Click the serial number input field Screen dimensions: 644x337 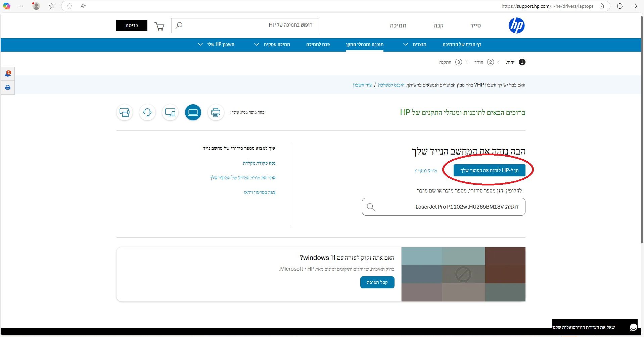click(x=444, y=207)
